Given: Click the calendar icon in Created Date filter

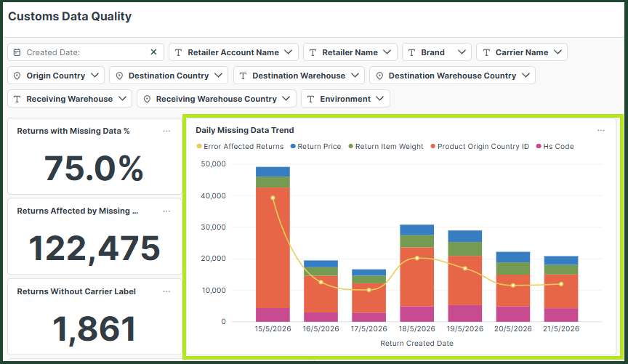Looking at the screenshot, I should pos(17,52).
